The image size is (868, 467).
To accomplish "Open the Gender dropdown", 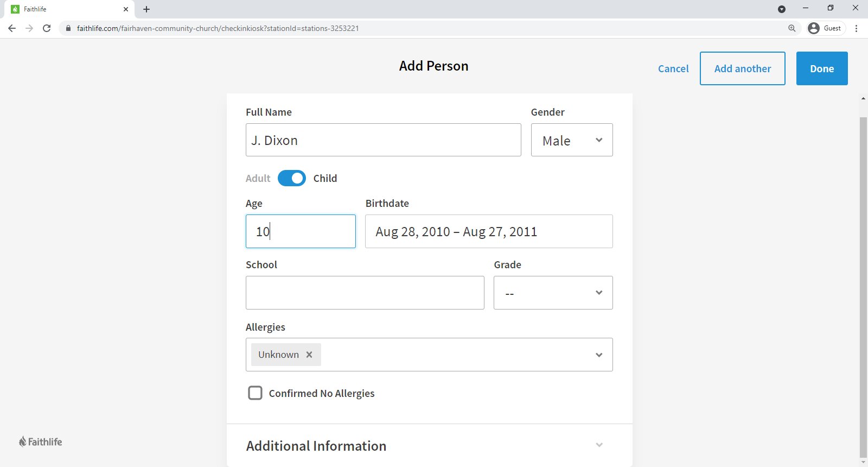I will 572,140.
